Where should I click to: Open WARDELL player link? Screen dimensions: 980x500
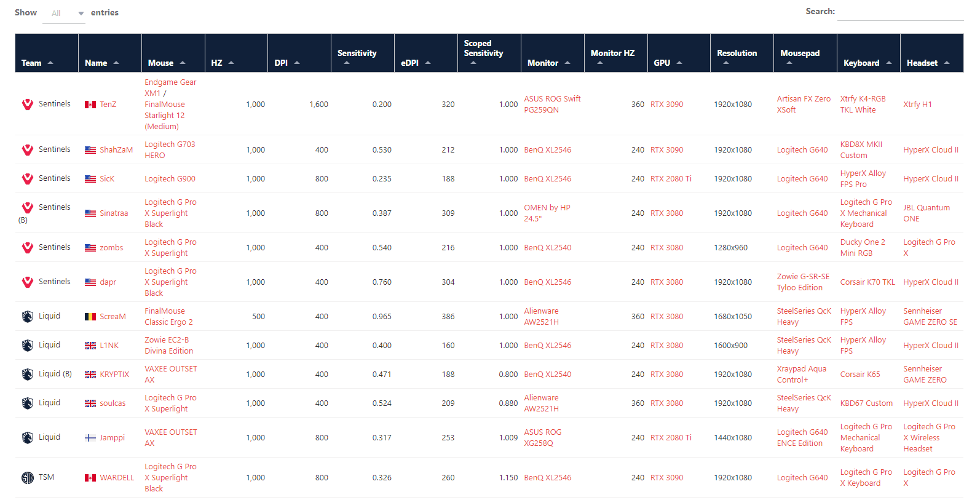pyautogui.click(x=117, y=478)
